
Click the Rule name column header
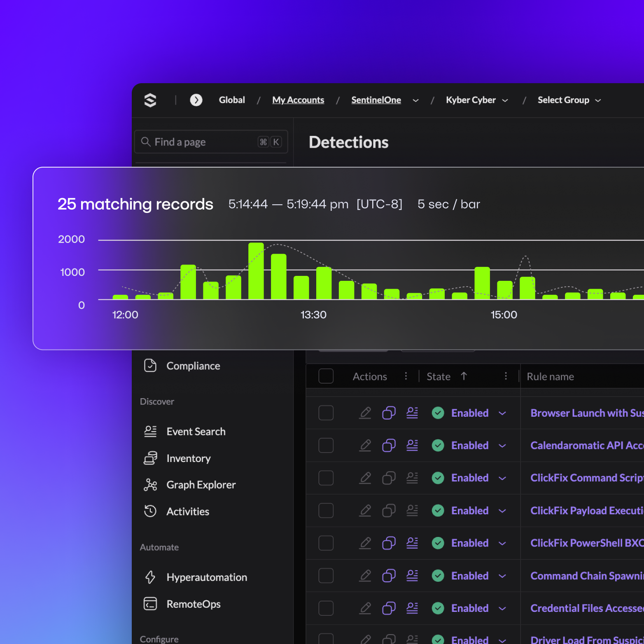click(550, 376)
